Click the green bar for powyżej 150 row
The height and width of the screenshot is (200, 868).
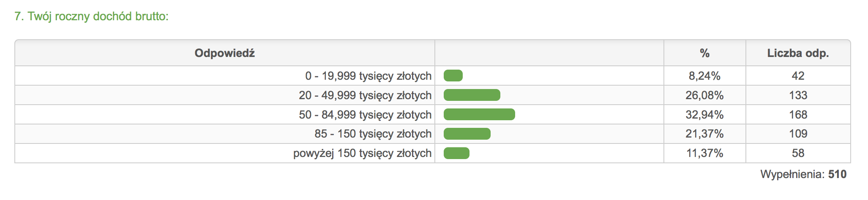(x=456, y=153)
